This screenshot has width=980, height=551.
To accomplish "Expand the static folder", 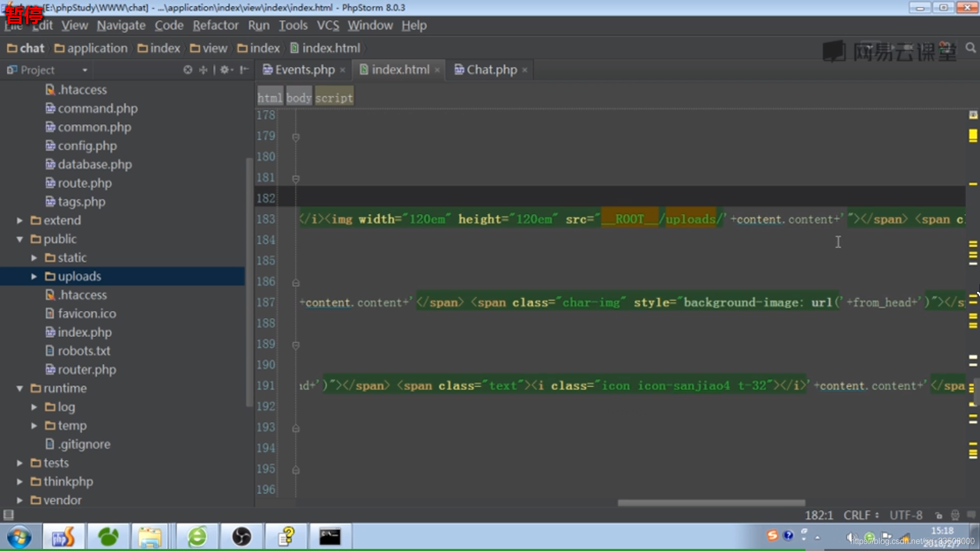I will (x=34, y=258).
